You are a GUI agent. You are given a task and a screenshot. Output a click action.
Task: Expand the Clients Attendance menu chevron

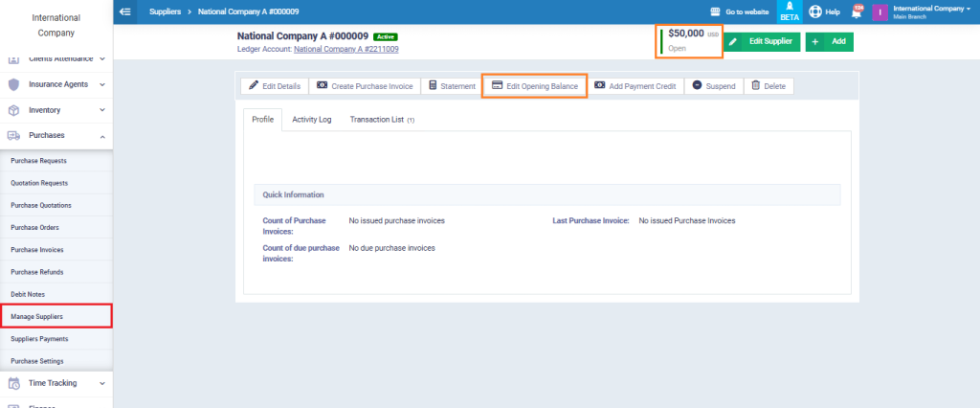pos(102,58)
